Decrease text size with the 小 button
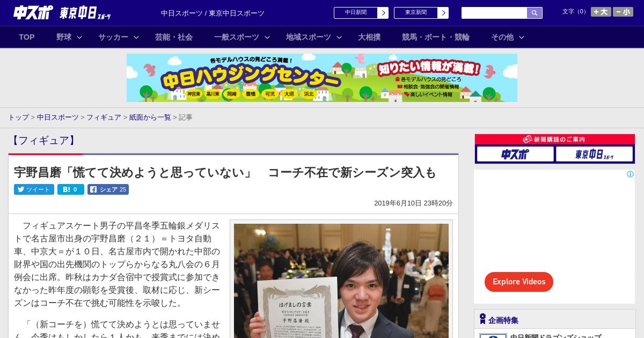644x338 pixels. point(623,12)
